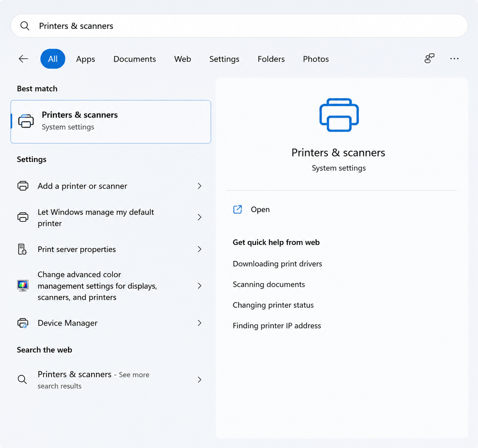Click the color management monitor icon

pyautogui.click(x=23, y=286)
